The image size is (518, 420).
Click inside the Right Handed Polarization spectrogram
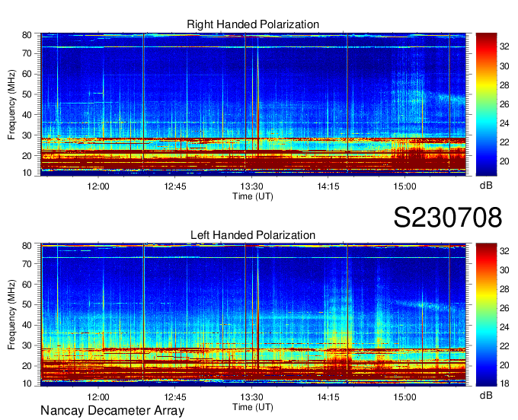tap(253, 104)
